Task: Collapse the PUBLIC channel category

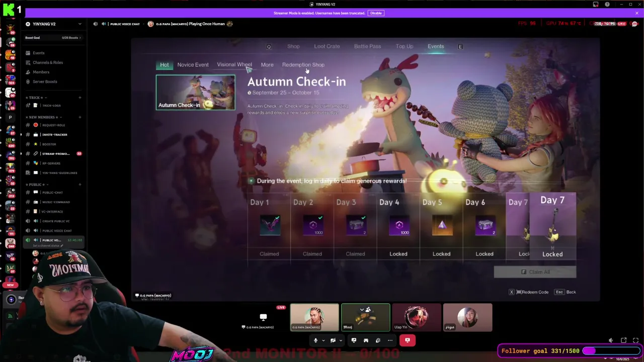Action: [37, 185]
